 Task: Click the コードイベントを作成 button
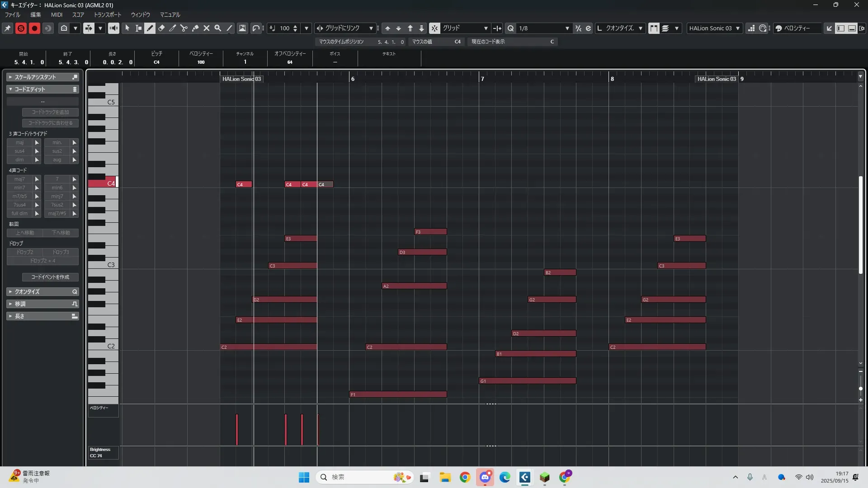click(x=50, y=277)
